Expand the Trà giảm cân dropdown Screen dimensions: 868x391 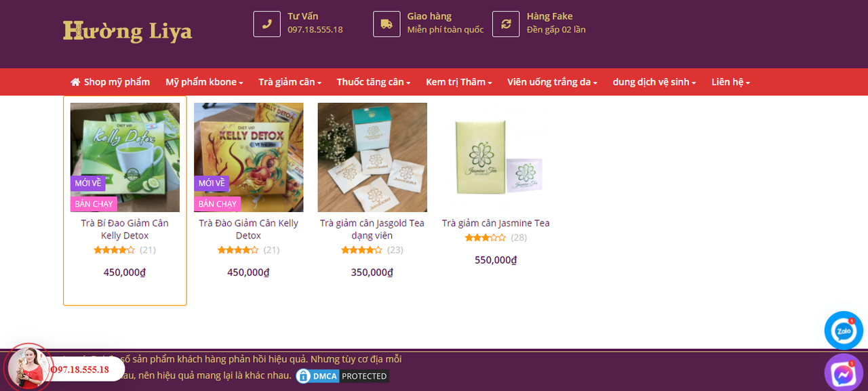click(x=290, y=82)
